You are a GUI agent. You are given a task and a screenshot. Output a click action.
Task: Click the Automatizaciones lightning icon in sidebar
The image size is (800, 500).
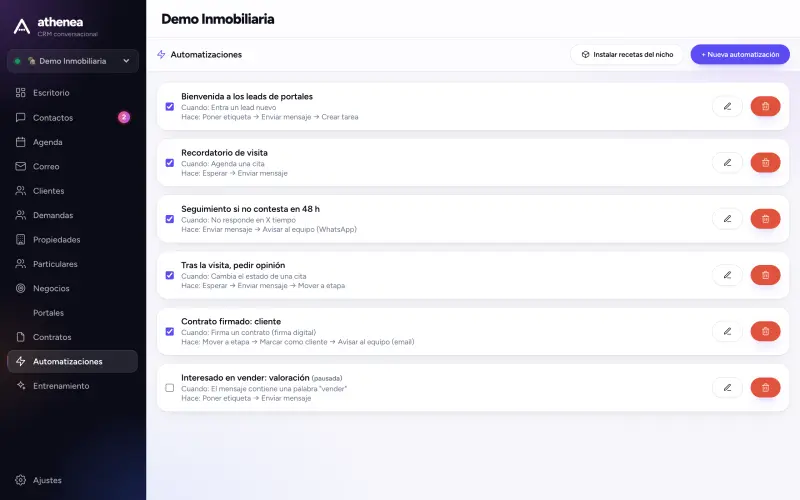click(x=20, y=361)
